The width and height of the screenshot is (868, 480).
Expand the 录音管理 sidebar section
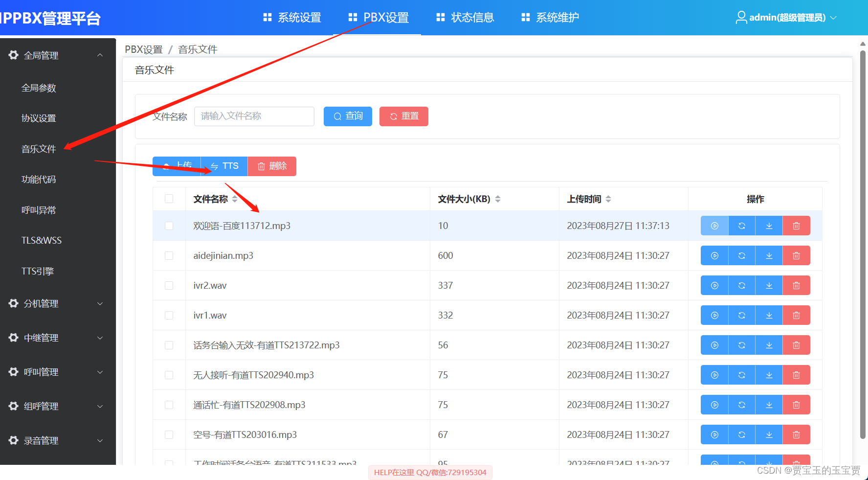58,440
